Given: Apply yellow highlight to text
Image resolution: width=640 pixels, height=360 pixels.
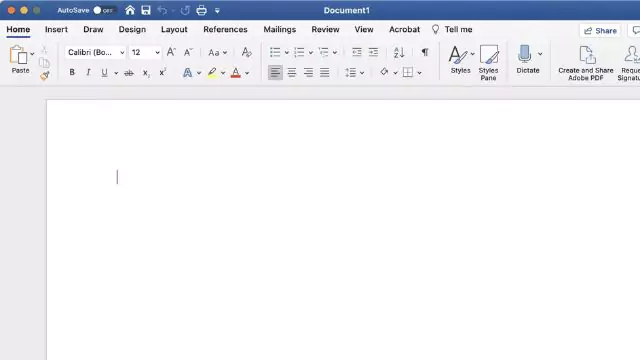Looking at the screenshot, I should (212, 73).
